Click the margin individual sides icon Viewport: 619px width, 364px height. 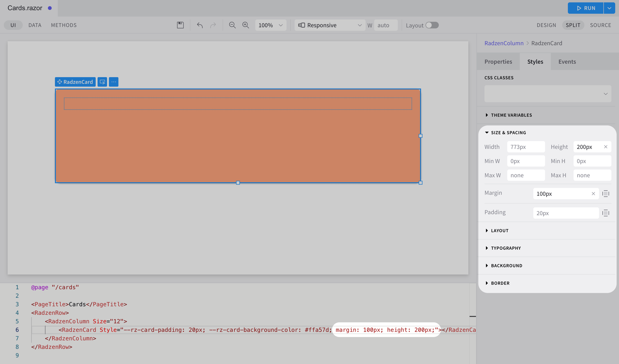(606, 194)
